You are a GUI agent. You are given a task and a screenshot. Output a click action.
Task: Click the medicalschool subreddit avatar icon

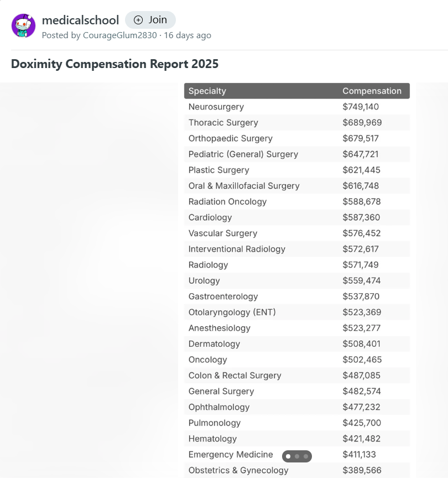23,25
